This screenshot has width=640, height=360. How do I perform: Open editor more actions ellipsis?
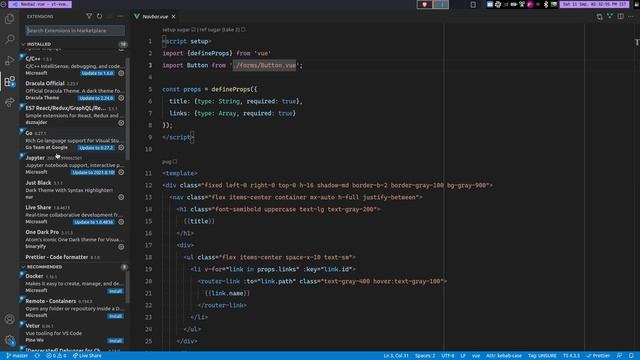(x=631, y=16)
